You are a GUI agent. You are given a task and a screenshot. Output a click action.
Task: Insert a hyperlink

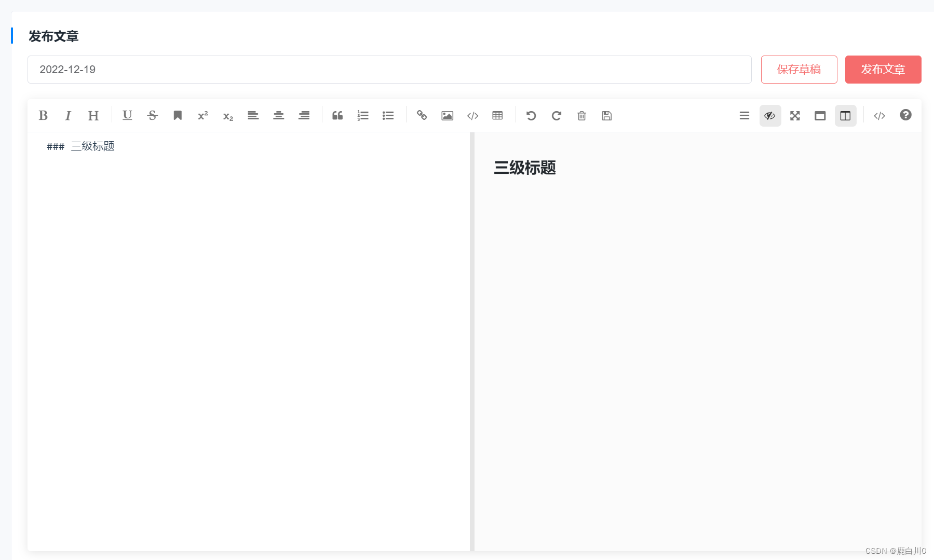tap(422, 115)
